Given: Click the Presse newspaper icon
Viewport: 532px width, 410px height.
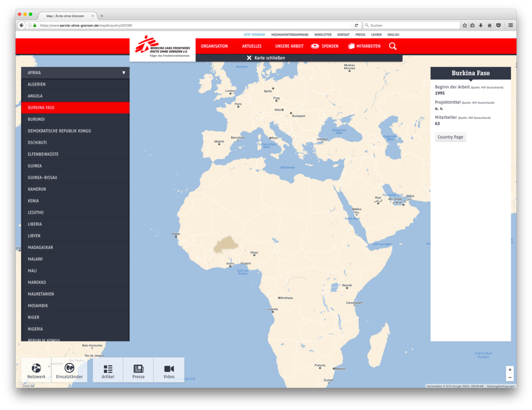Looking at the screenshot, I should [x=138, y=370].
